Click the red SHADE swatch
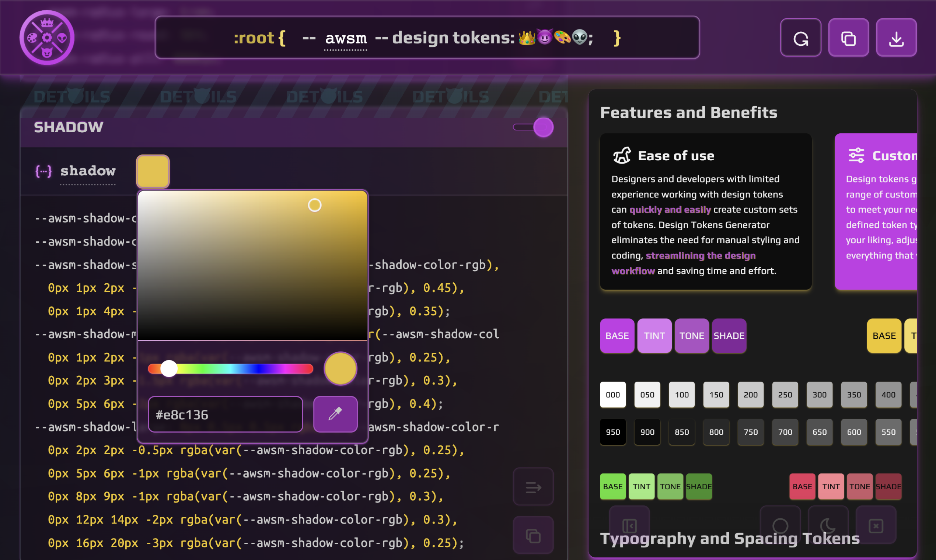Viewport: 936px width, 560px height. 888,486
